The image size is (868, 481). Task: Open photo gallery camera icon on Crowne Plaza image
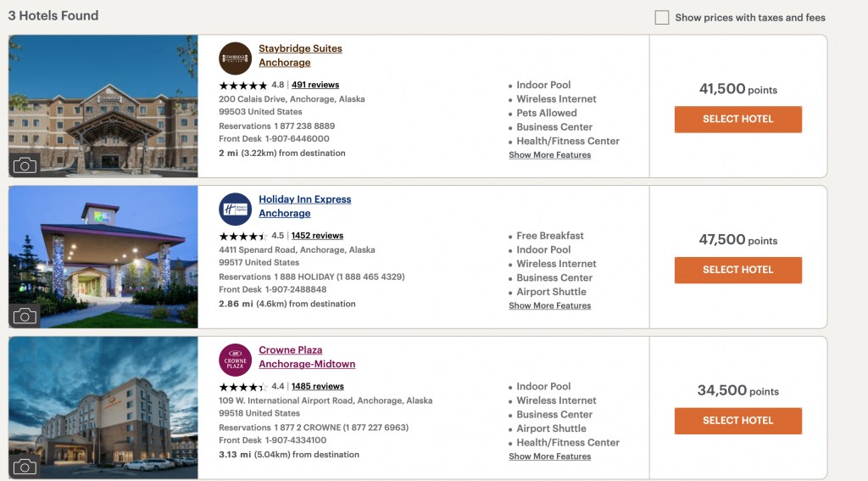click(25, 467)
